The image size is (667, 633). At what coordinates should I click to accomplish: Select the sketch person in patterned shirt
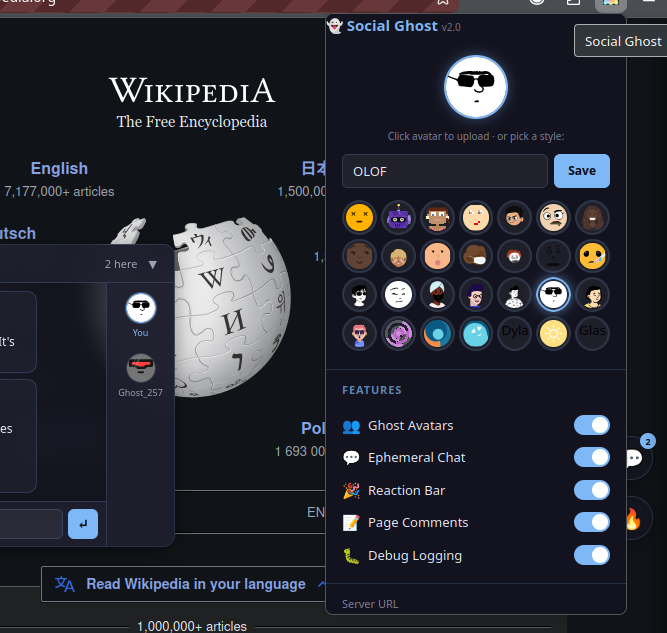click(x=514, y=294)
